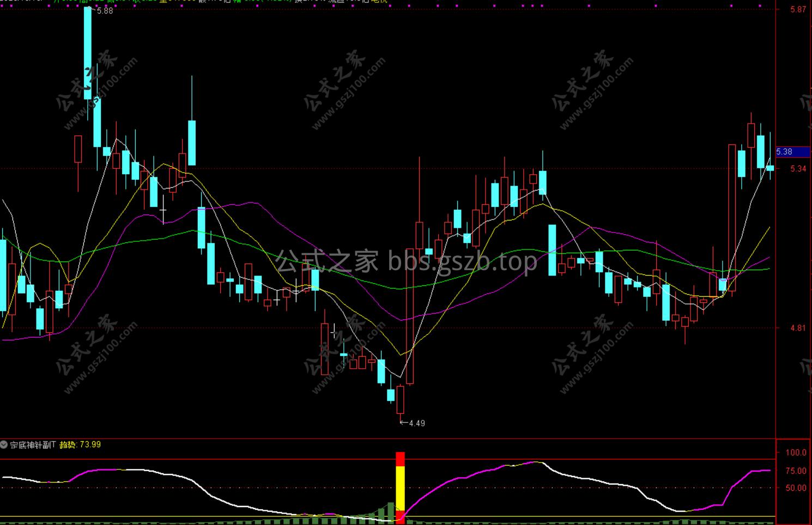The width and height of the screenshot is (812, 525).
Task: Click the 5.88 high price label
Action: click(104, 10)
